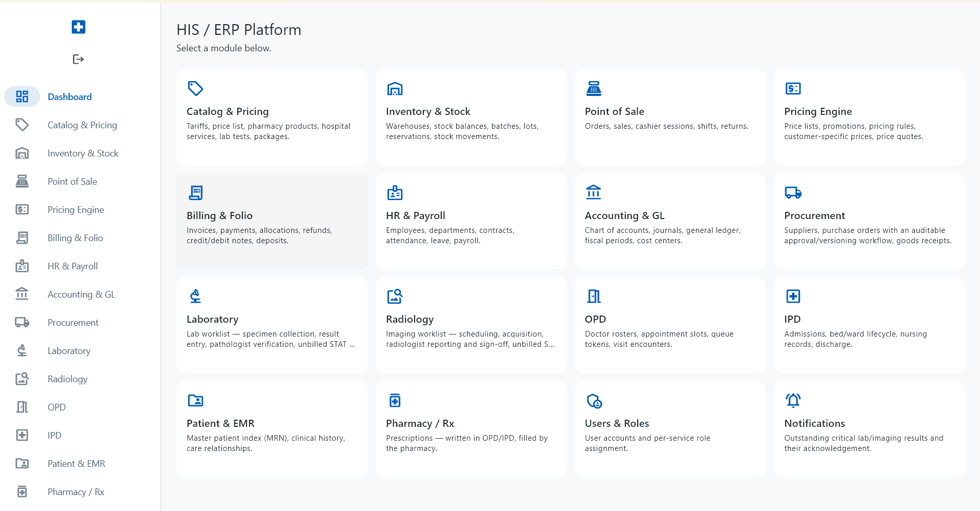Click the Billing & Folio receipt icon in sidebar

click(x=22, y=238)
